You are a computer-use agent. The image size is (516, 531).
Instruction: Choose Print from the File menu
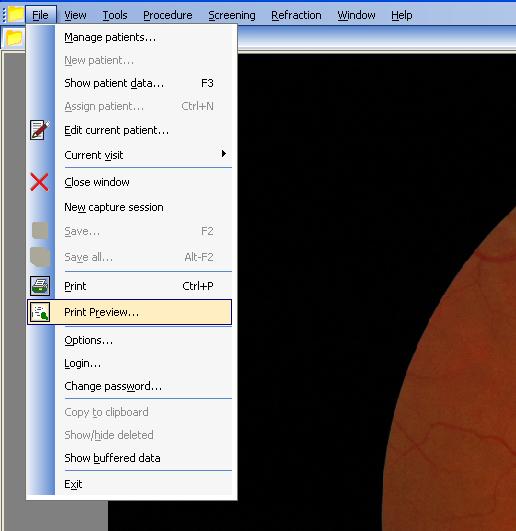[x=129, y=286]
